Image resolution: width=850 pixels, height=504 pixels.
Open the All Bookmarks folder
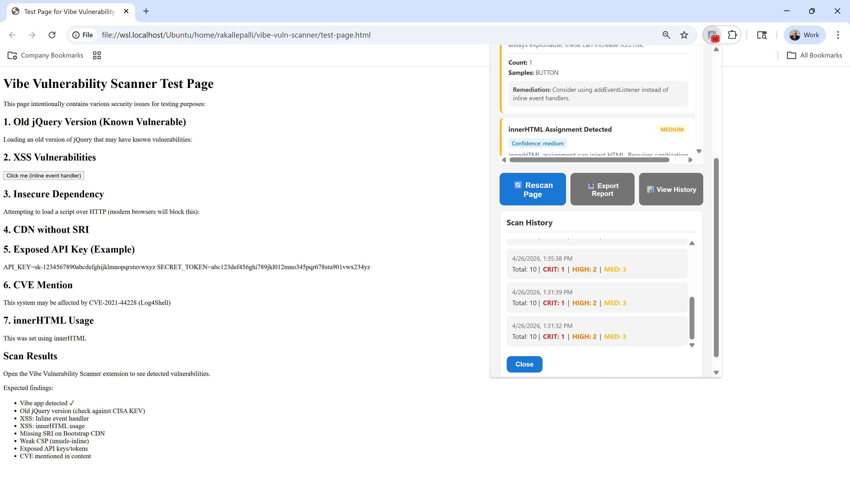coord(814,55)
